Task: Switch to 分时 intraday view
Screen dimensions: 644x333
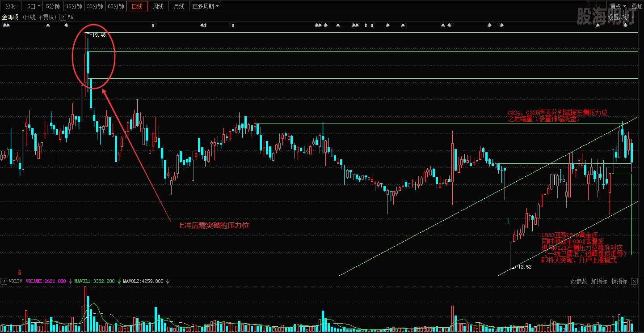Action: pos(11,6)
